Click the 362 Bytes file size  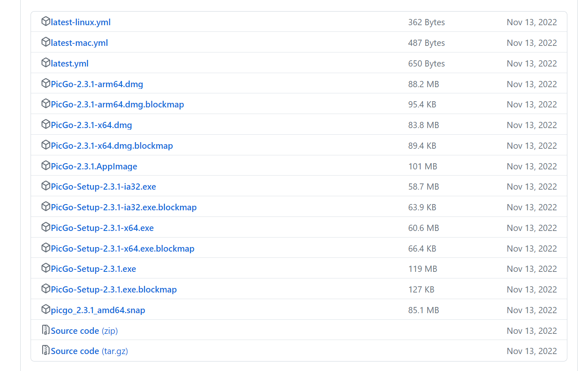pos(426,22)
